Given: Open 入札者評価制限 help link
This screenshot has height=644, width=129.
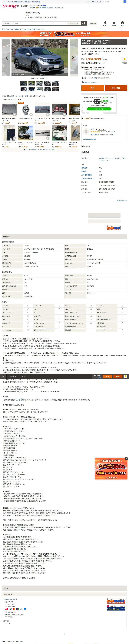Looking at the screenshot, I should (86, 175).
